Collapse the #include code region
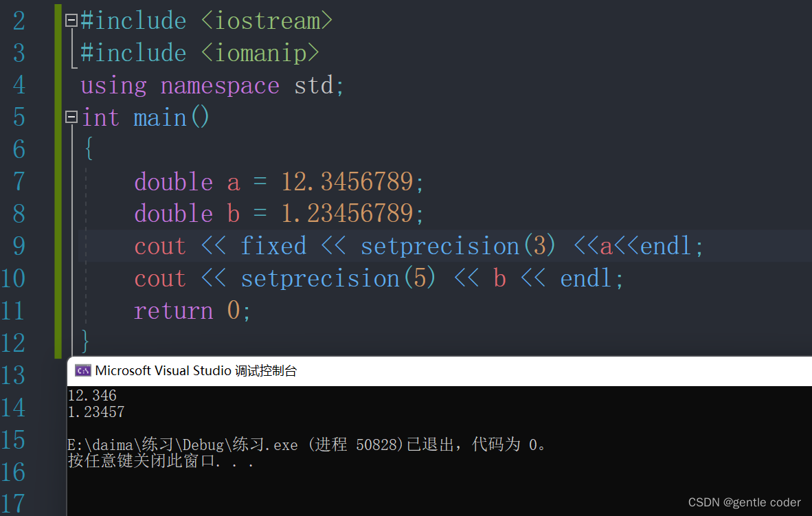 coord(70,20)
